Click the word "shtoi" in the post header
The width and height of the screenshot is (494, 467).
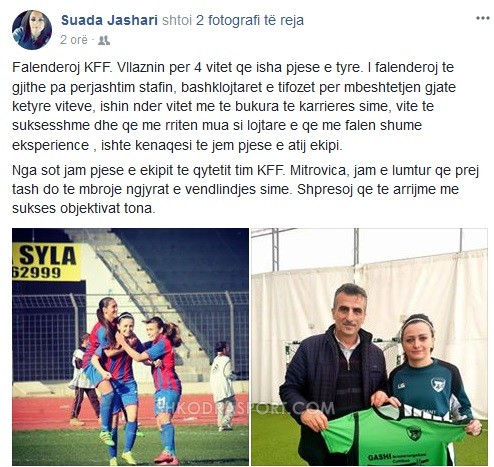pos(177,20)
